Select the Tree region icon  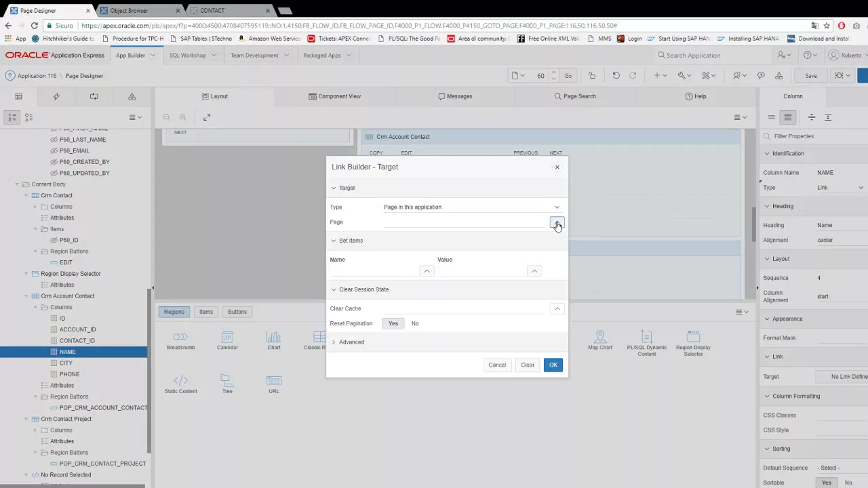227,384
